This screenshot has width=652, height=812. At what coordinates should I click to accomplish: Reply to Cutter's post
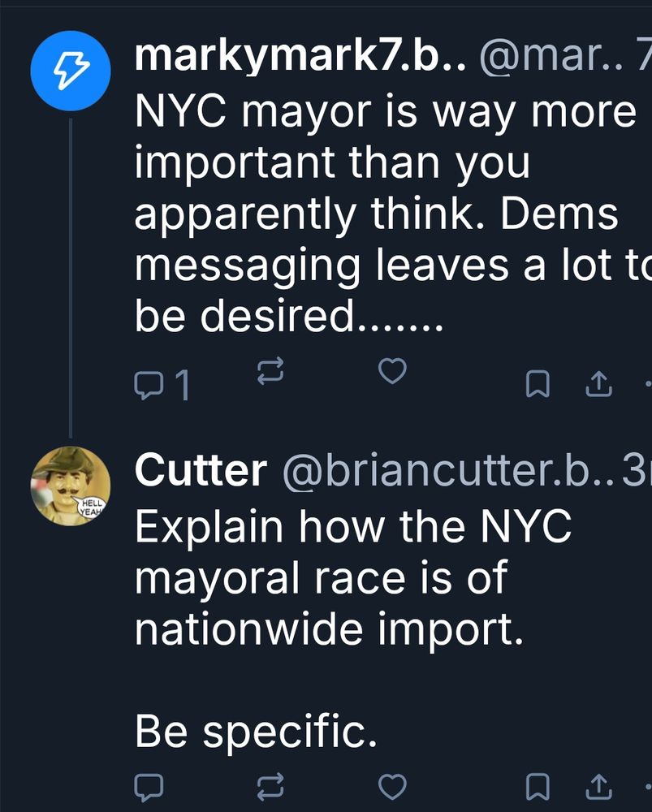(149, 786)
